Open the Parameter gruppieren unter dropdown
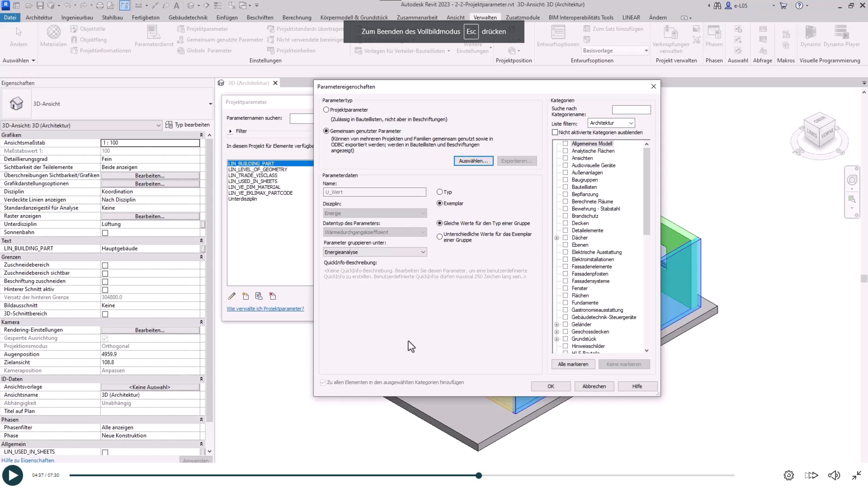The image size is (868, 488). pyautogui.click(x=374, y=252)
